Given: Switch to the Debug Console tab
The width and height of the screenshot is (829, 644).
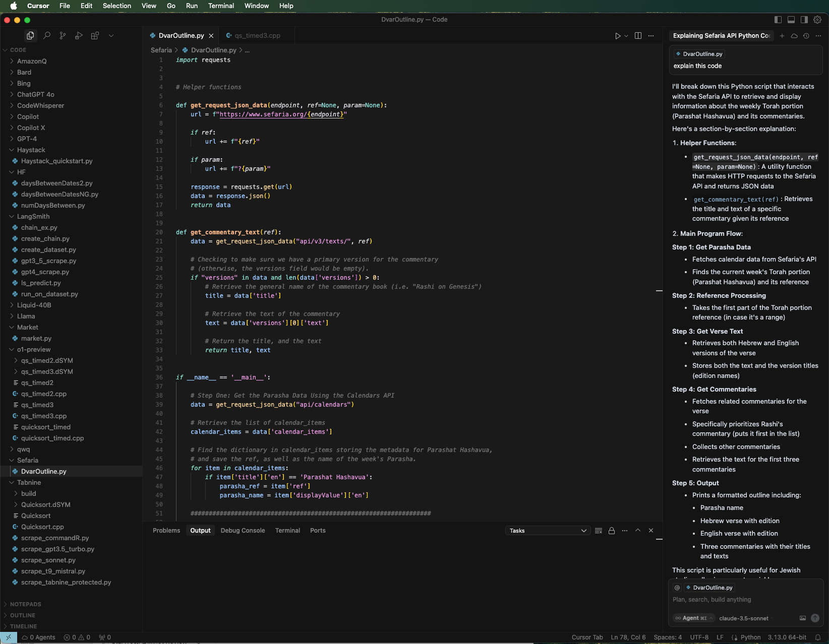Looking at the screenshot, I should coord(243,531).
